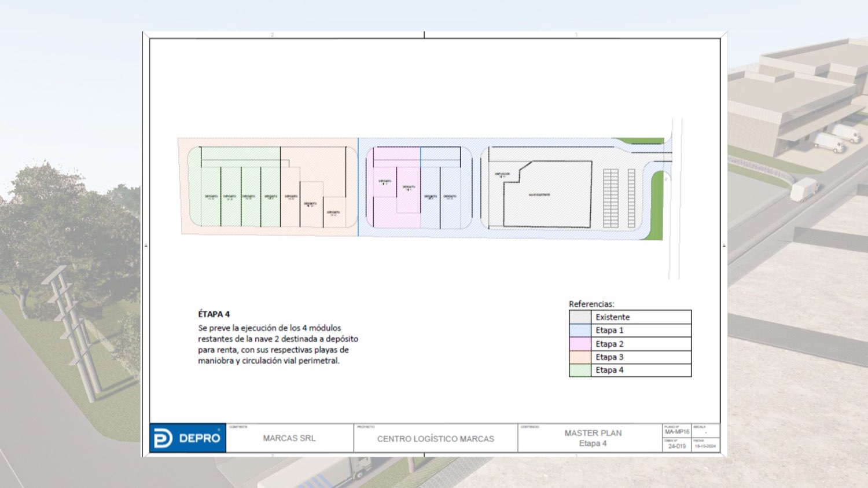This screenshot has width=868, height=488.
Task: Select the Etapa 1 blue legend swatch
Action: [580, 331]
